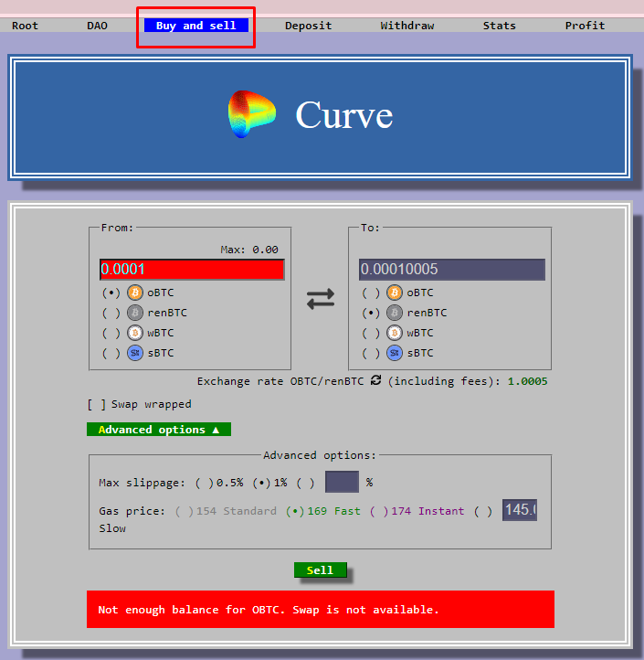The height and width of the screenshot is (660, 644).
Task: Select sBTC radio in From box
Action: 111,353
